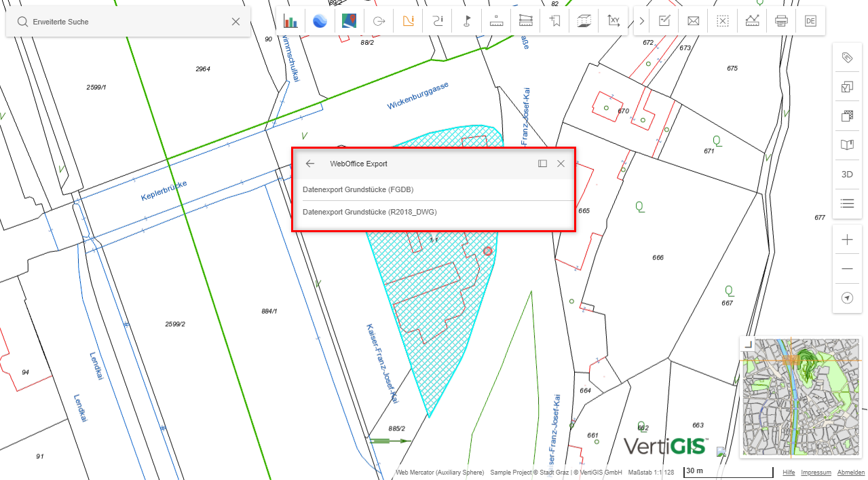
Task: Open the XY coordinate tool
Action: coord(612,20)
